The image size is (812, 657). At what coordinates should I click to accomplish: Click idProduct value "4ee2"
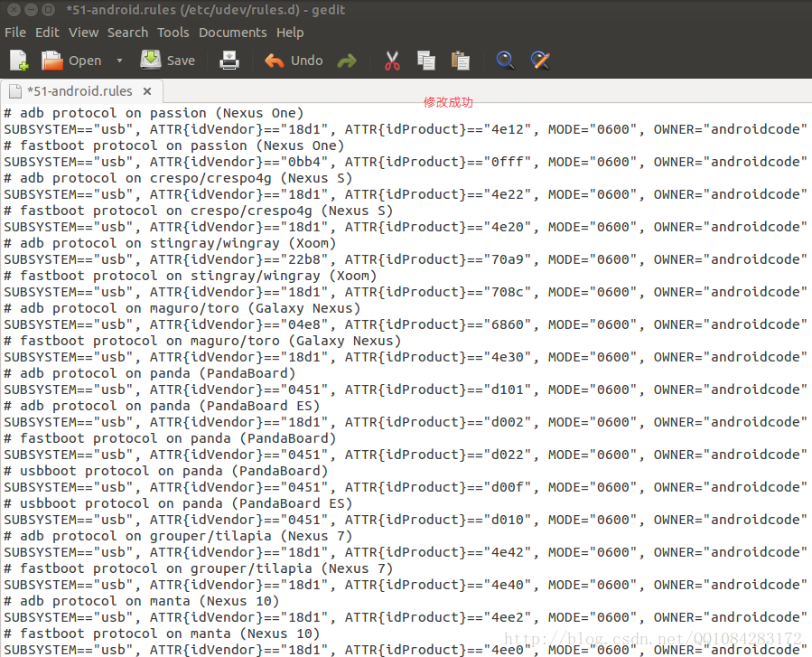point(507,617)
